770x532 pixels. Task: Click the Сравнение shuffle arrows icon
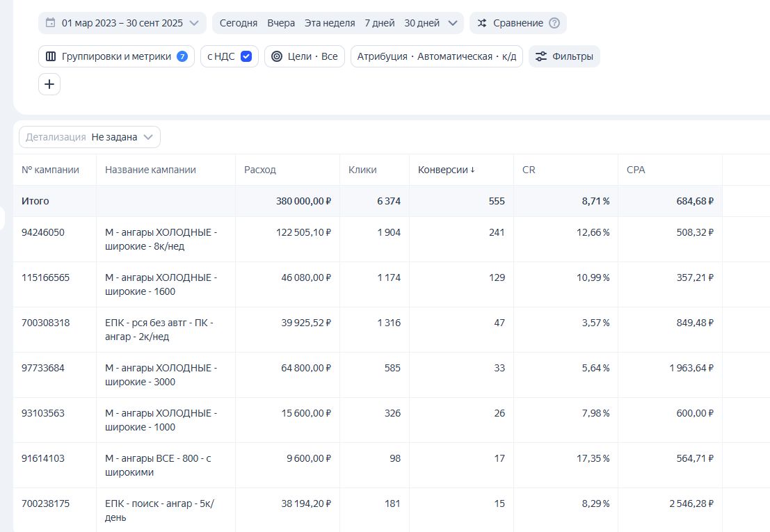tap(482, 23)
